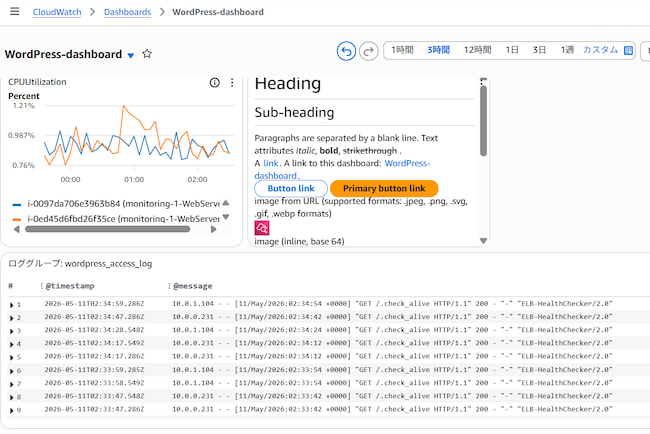650x434 pixels.
Task: Expand log row 2
Action: 11,318
